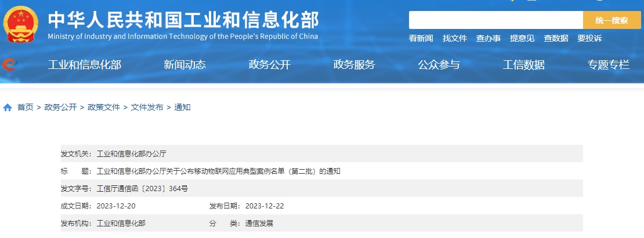Click 工业和信息化部办公厅 issuing authority value
644x238 pixels.
132,154
